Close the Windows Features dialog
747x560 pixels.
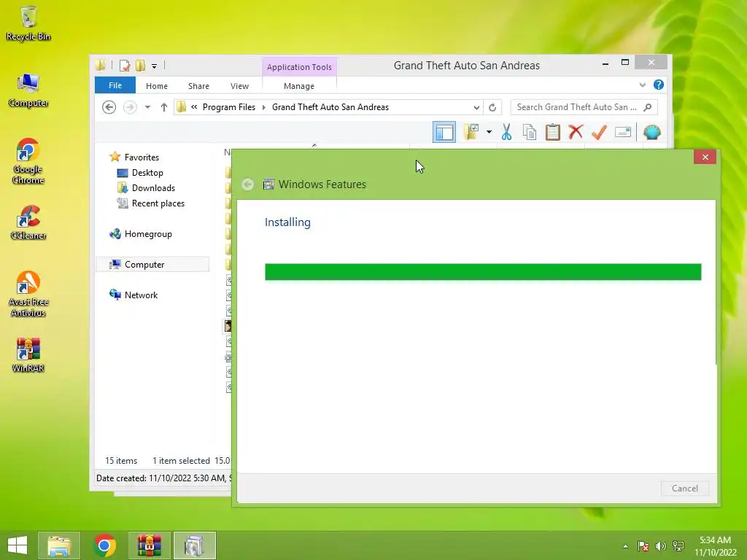pyautogui.click(x=705, y=157)
